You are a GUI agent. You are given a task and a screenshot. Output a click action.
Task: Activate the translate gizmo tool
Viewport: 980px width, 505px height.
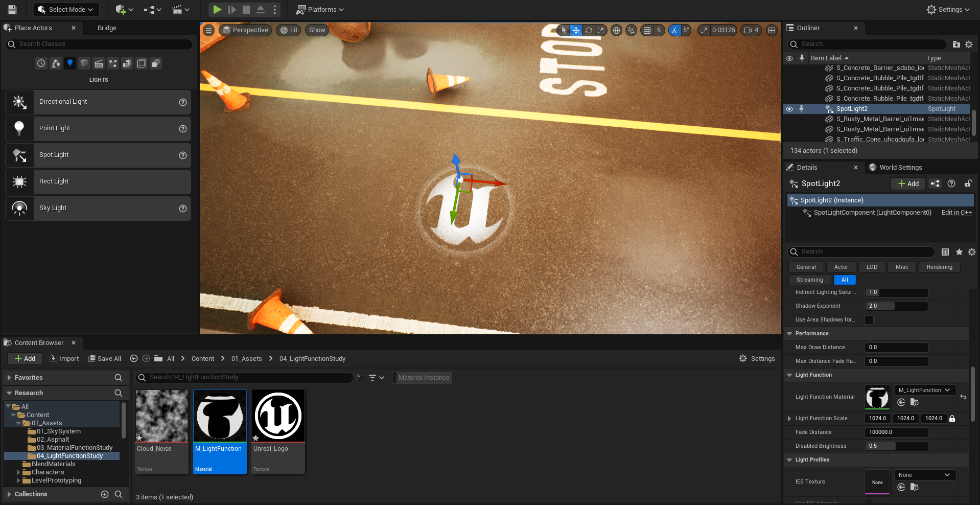click(576, 30)
